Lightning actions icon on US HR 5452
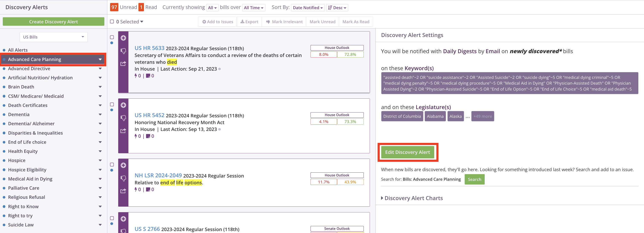Viewport: 644px width, 233px height. click(x=136, y=136)
